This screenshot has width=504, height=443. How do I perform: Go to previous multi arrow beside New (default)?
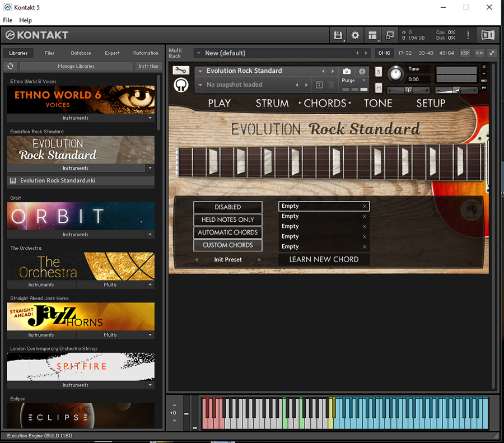(357, 53)
